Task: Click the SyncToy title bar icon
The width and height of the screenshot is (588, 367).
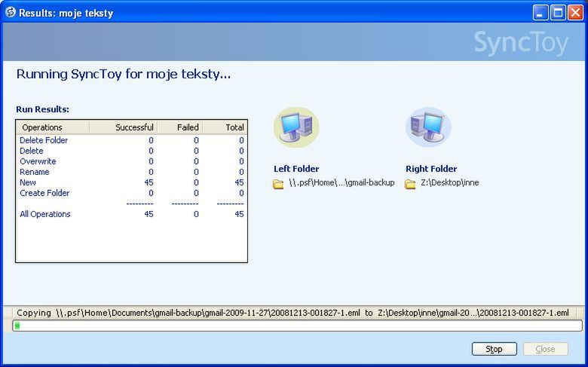Action: tap(11, 13)
